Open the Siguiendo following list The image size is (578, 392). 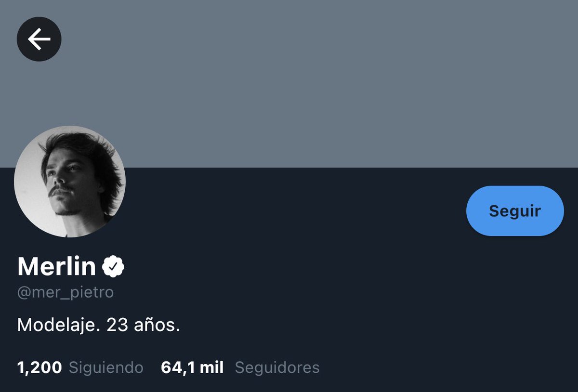[x=106, y=368]
